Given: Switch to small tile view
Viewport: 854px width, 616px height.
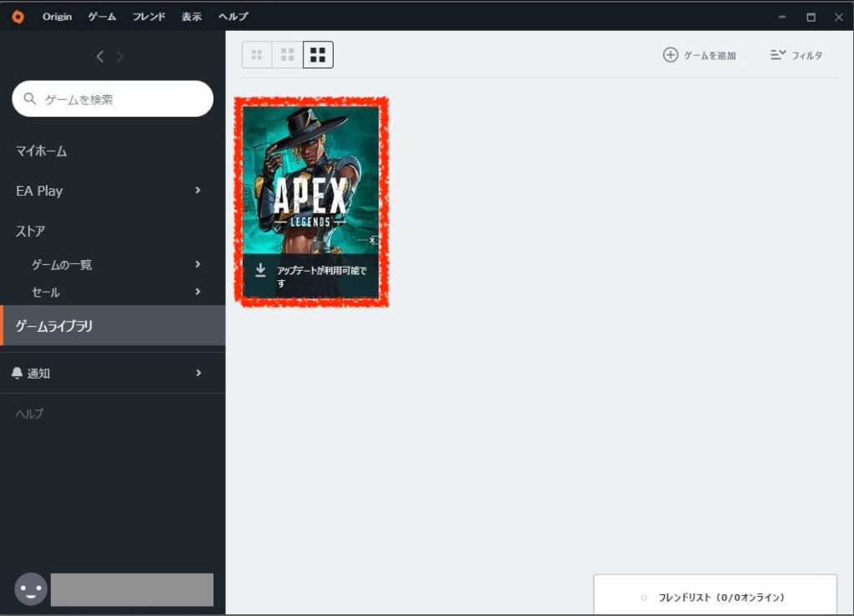Looking at the screenshot, I should pyautogui.click(x=257, y=54).
